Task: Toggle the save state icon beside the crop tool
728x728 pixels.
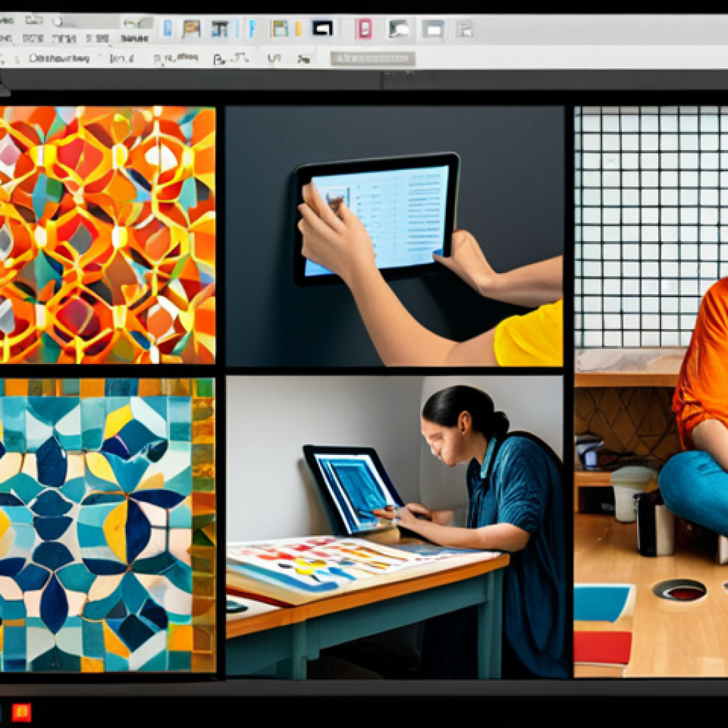Action: tap(345, 30)
